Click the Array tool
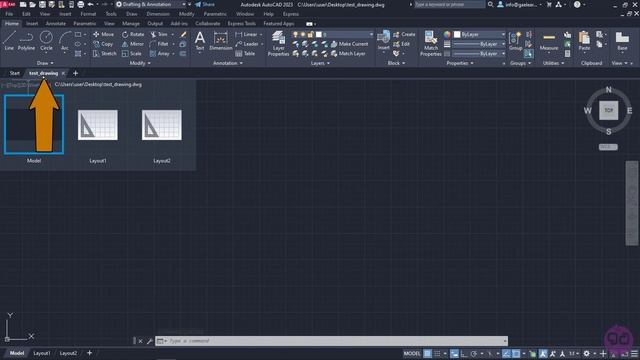640x360 pixels. pos(160,53)
